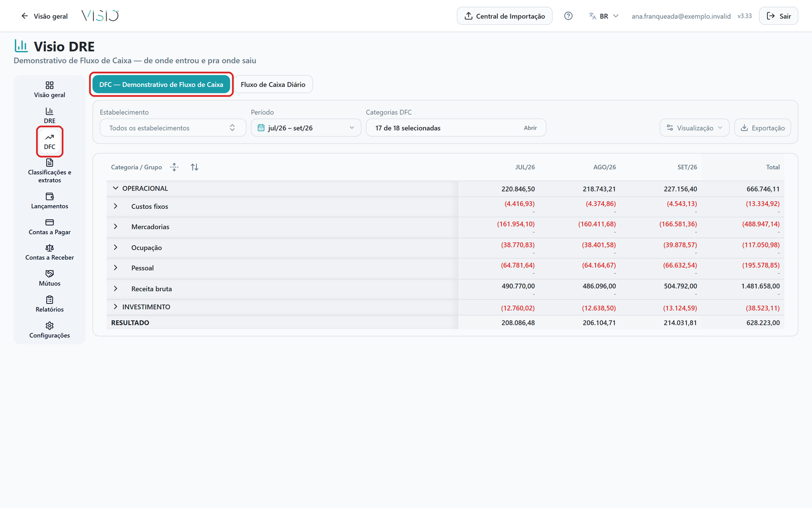
Task: Click the expand/collapse all groups icon
Action: pos(174,167)
